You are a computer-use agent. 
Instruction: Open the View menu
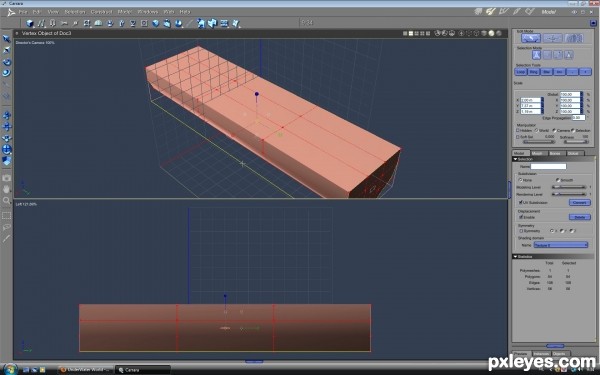click(x=53, y=12)
